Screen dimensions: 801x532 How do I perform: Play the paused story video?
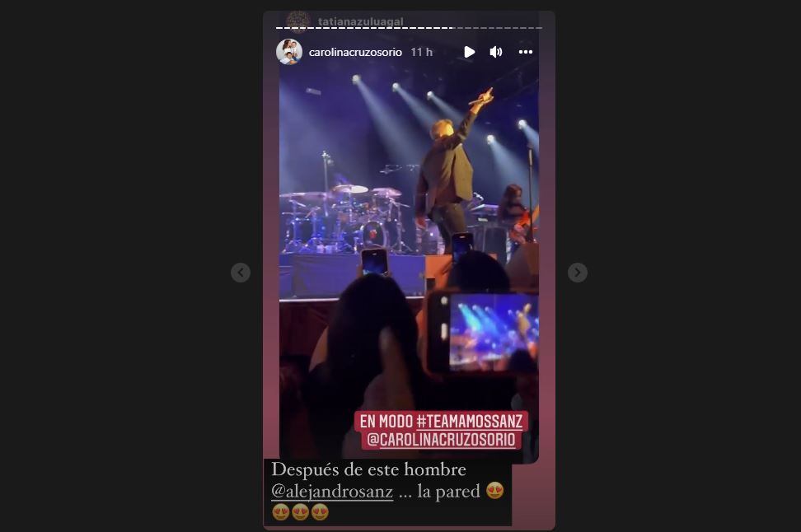469,52
